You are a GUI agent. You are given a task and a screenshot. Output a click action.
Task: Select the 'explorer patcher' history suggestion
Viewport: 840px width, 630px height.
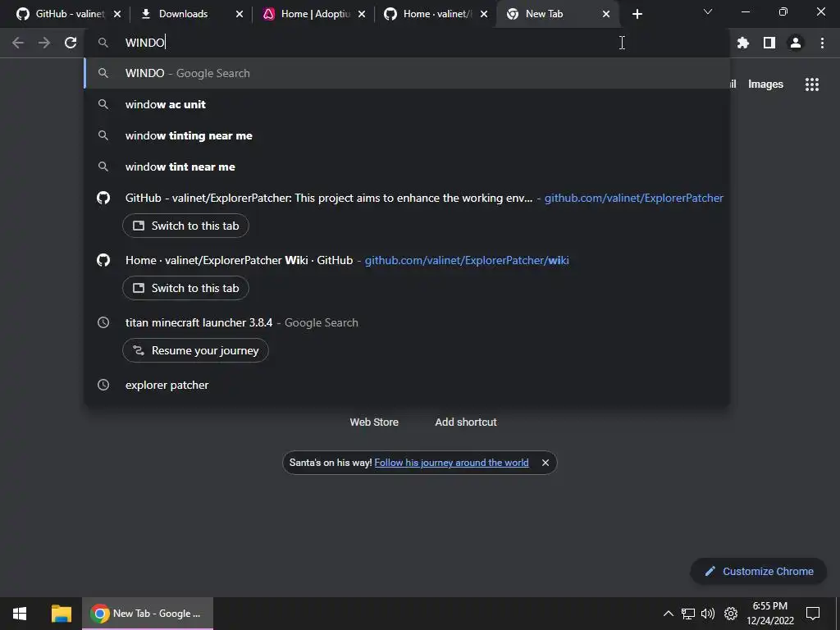(407, 385)
